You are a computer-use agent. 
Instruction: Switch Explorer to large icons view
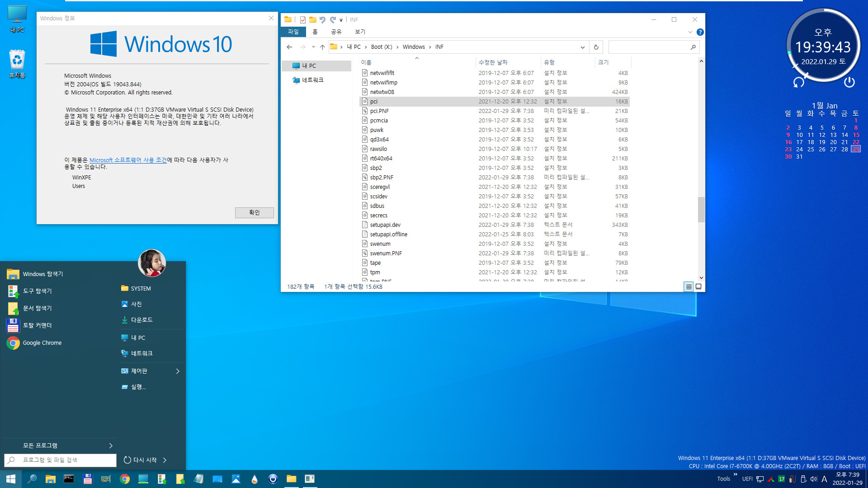pos(698,286)
